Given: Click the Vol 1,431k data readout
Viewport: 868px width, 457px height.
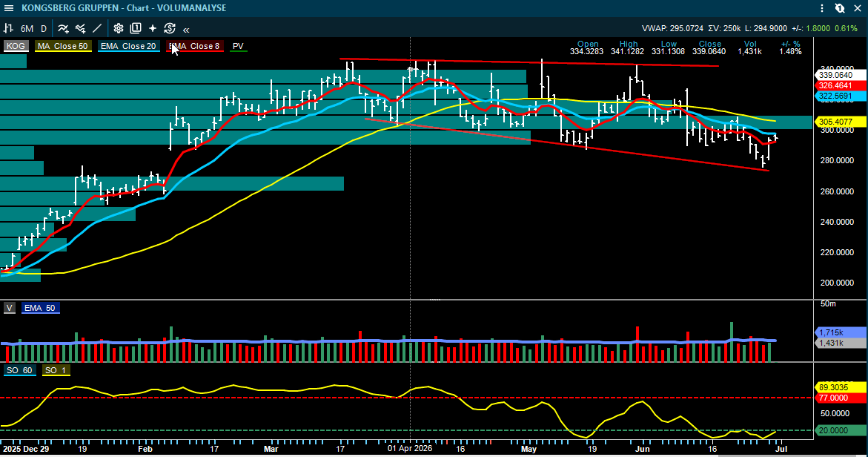Looking at the screenshot, I should click(750, 47).
